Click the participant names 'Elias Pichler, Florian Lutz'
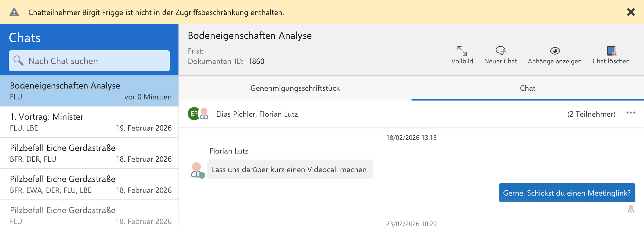 257,114
